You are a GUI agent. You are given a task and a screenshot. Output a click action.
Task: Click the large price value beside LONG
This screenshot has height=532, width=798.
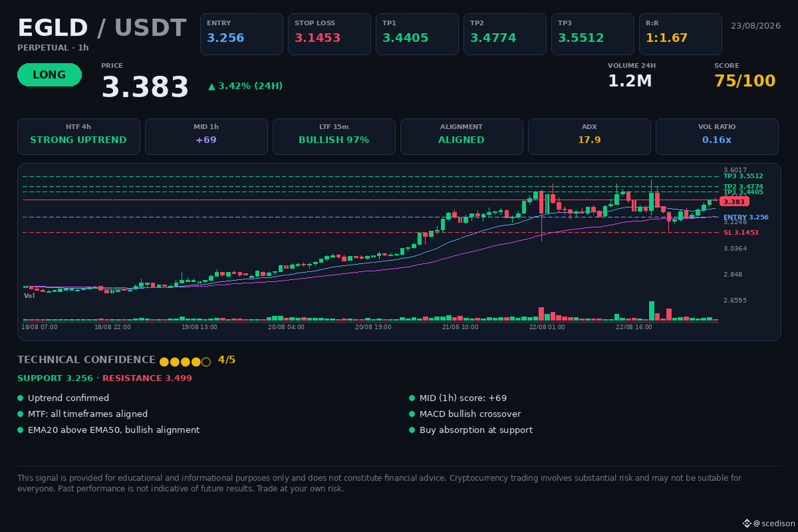tap(145, 86)
